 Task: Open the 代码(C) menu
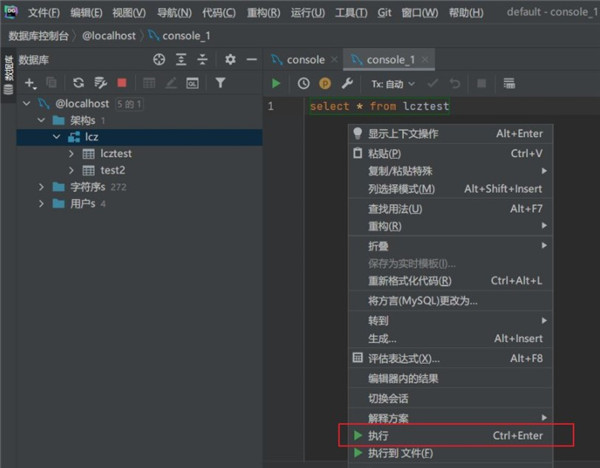click(x=219, y=13)
